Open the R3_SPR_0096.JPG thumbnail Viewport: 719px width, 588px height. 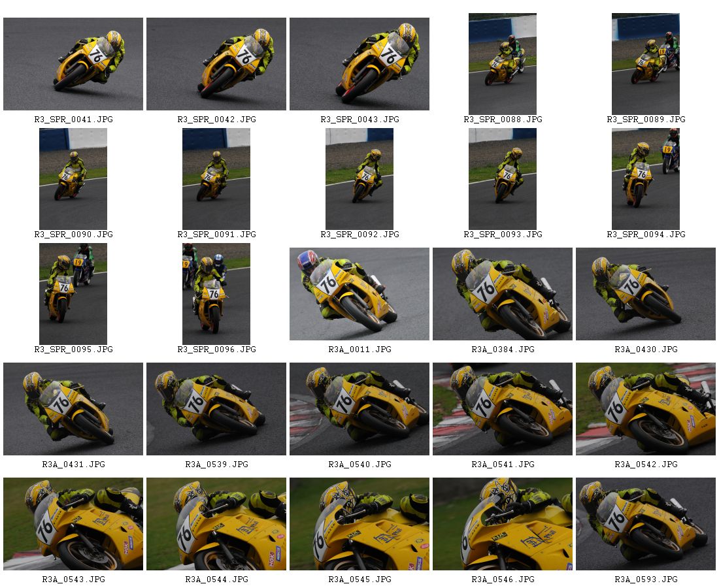pyautogui.click(x=216, y=293)
